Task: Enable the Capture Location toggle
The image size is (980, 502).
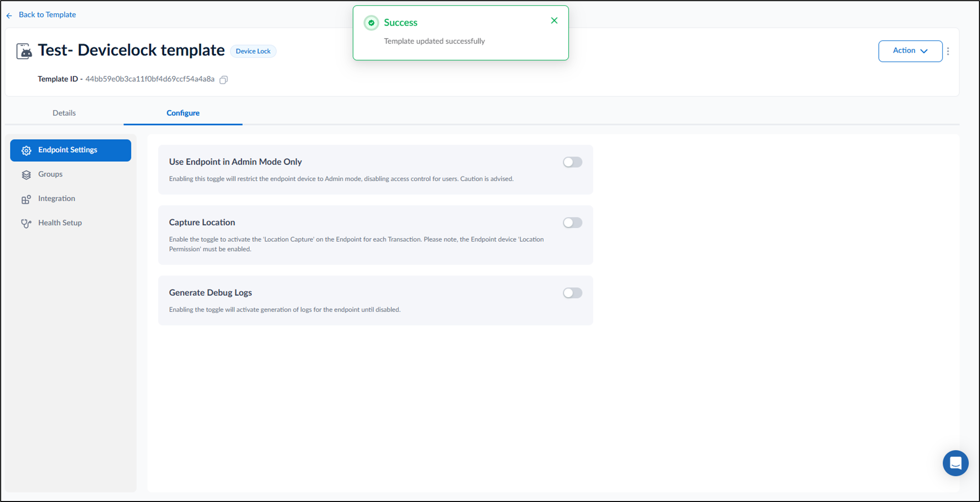Action: [572, 222]
